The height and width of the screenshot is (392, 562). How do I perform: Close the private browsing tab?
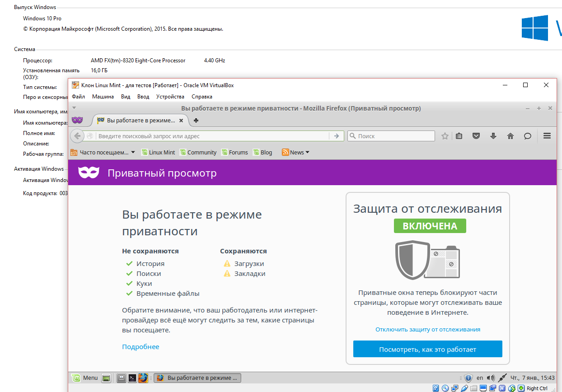181,121
